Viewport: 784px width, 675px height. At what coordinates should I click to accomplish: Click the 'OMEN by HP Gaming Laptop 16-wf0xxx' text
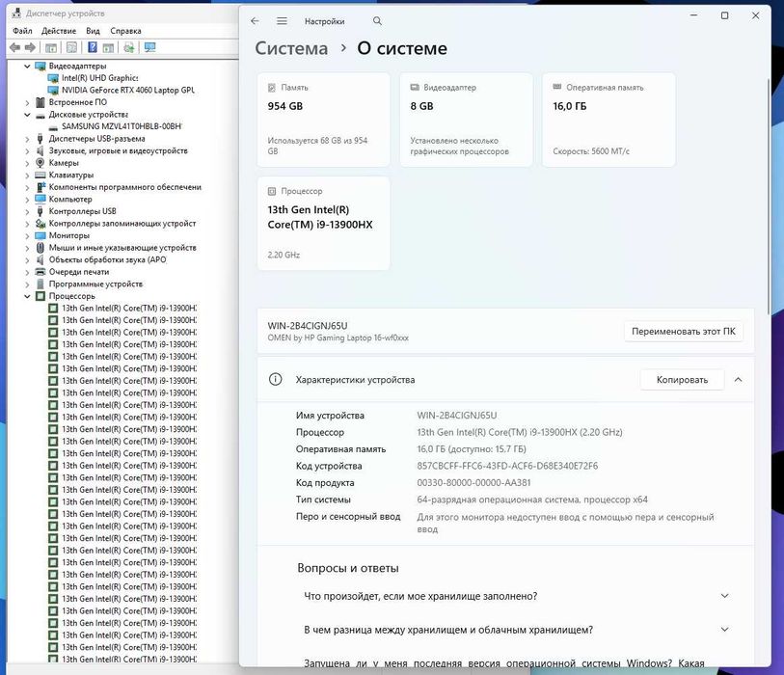pyautogui.click(x=338, y=338)
